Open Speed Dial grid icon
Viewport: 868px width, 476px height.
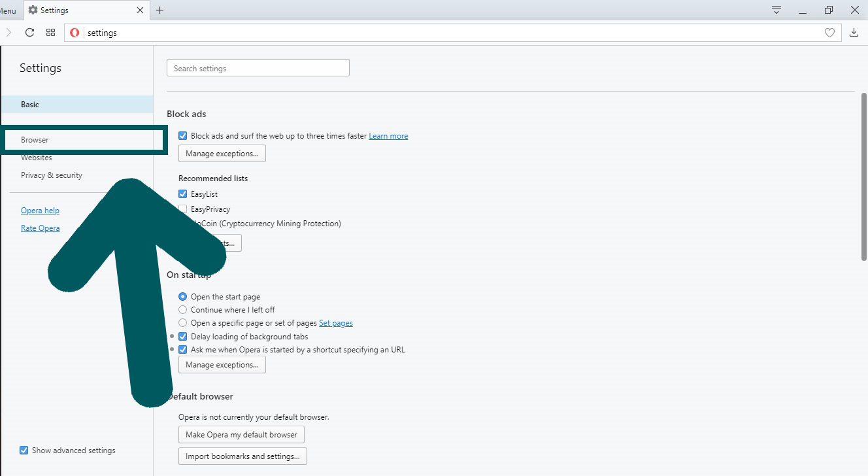click(x=50, y=33)
